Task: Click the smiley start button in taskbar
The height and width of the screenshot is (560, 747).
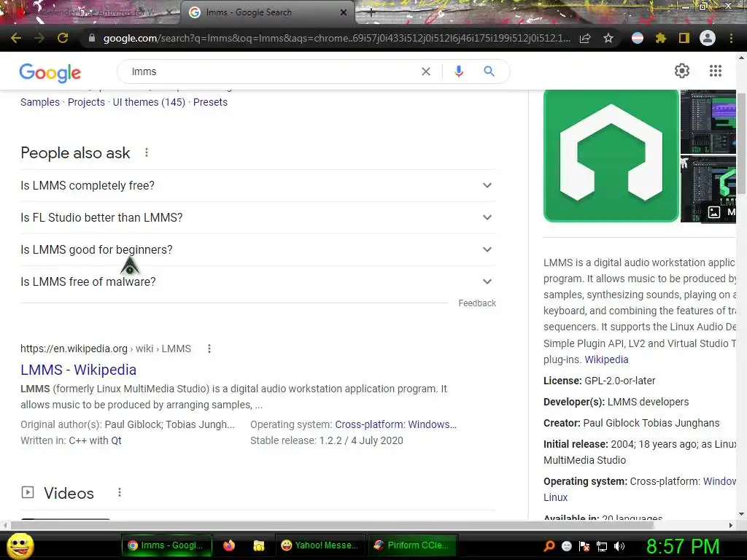Action: pyautogui.click(x=20, y=545)
